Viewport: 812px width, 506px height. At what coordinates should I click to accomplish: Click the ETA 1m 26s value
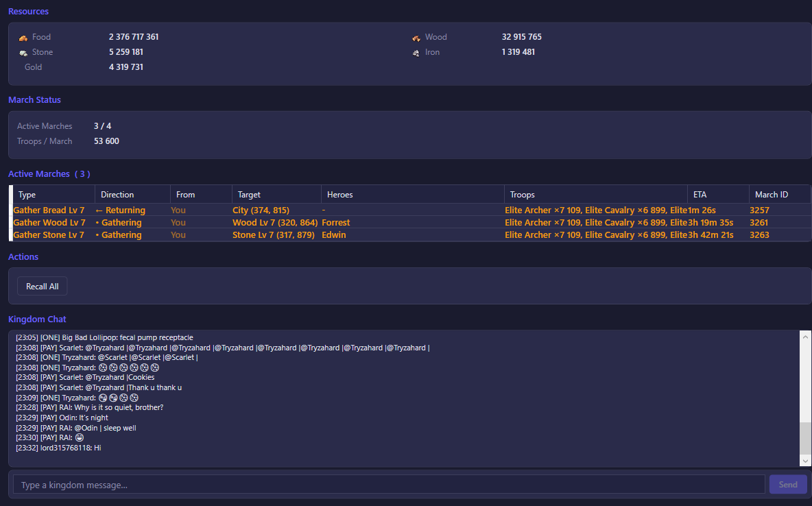point(702,210)
